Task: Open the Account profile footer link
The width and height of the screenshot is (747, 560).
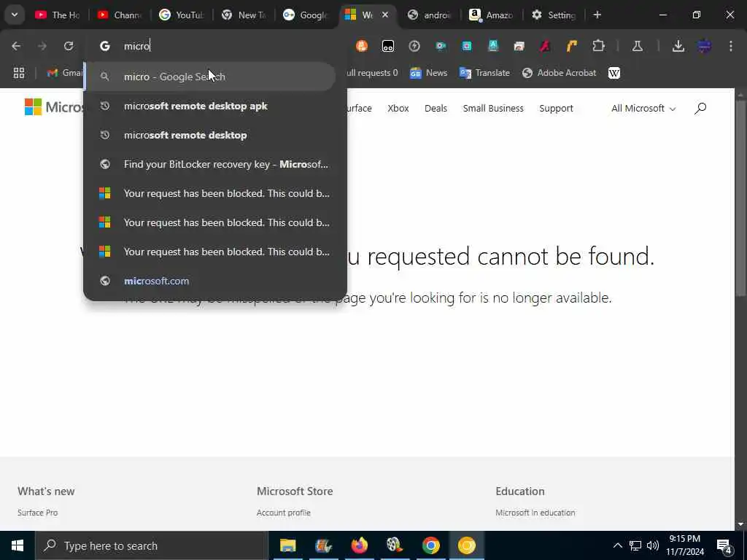Action: (x=284, y=513)
